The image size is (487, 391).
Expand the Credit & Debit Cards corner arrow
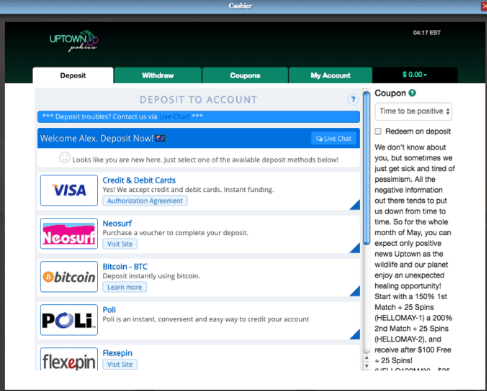coord(355,205)
